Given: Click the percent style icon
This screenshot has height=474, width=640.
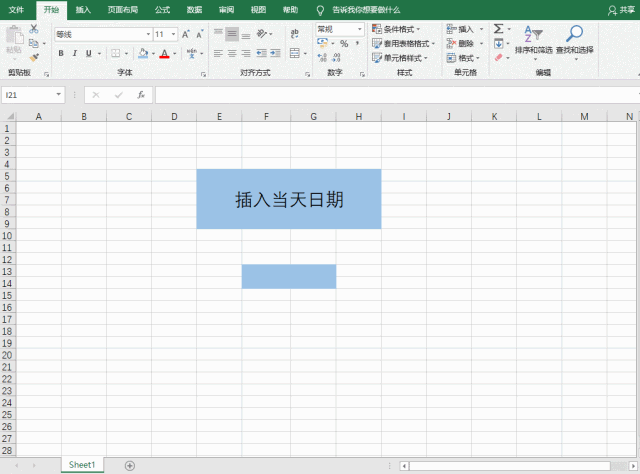Looking at the screenshot, I should [x=344, y=44].
